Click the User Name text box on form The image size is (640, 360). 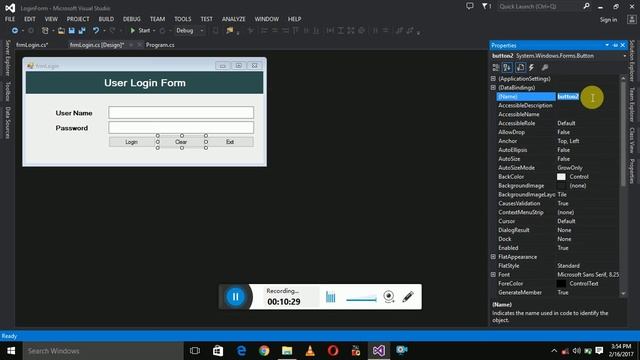pos(181,113)
